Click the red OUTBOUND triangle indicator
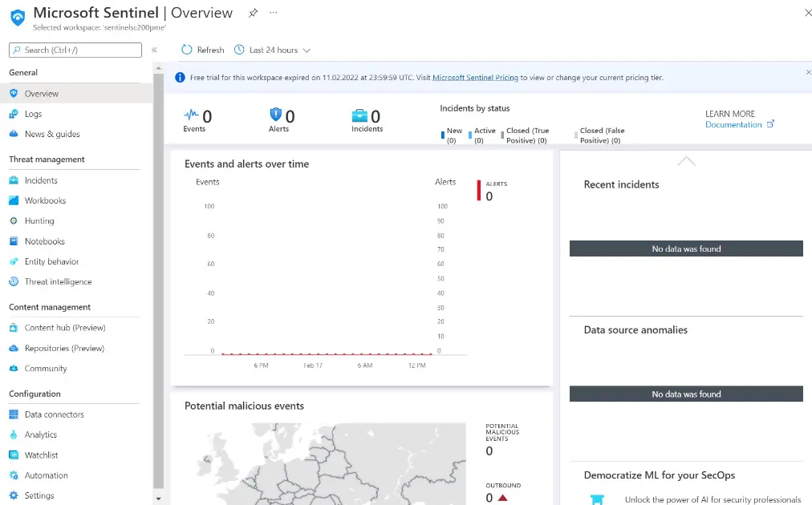 click(x=502, y=498)
